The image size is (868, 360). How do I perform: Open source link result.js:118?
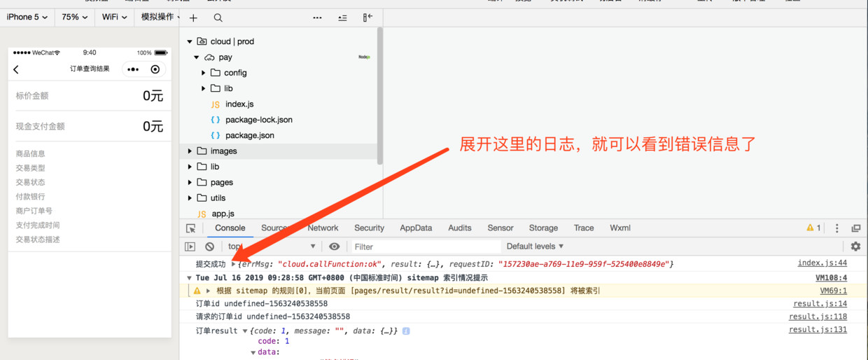click(818, 317)
